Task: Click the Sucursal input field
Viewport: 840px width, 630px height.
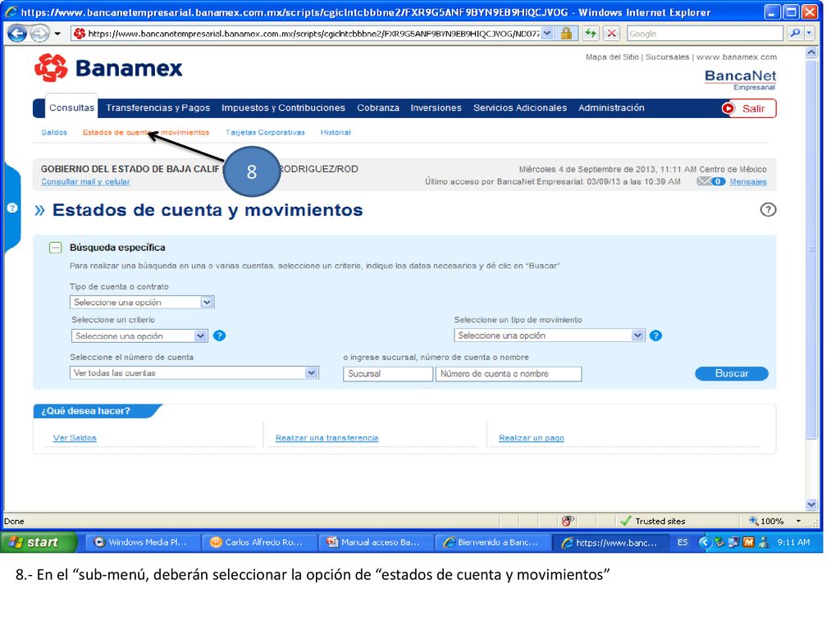Action: (x=388, y=374)
